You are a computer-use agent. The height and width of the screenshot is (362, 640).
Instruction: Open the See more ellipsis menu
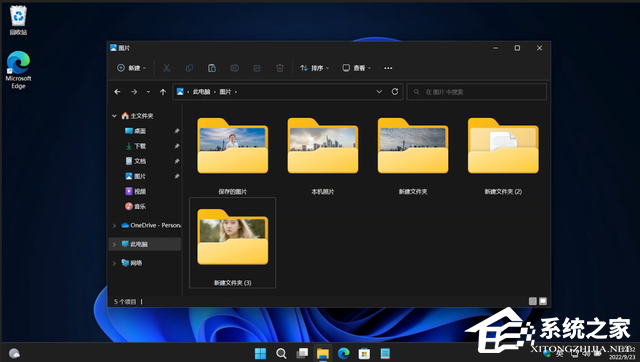[388, 68]
